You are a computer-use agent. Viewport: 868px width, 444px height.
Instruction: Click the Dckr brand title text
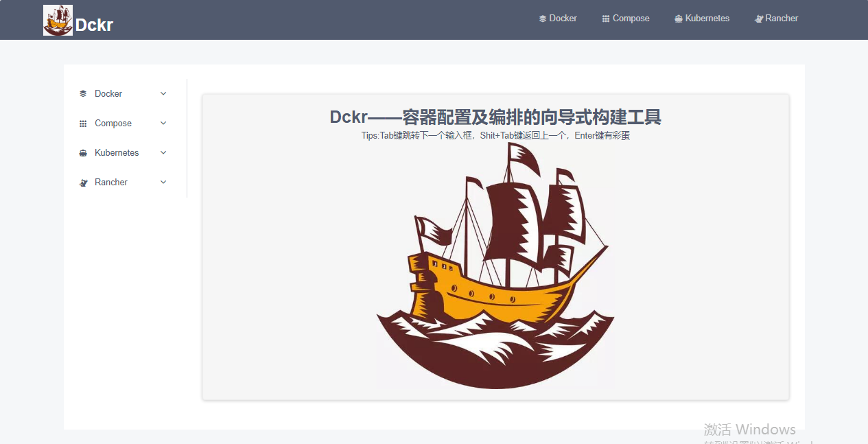coord(94,25)
